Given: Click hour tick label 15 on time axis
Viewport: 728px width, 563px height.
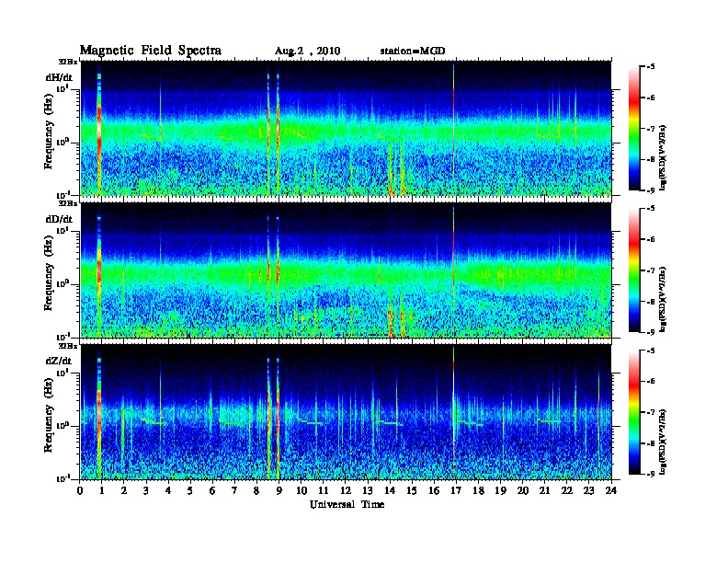Looking at the screenshot, I should click(x=413, y=491).
